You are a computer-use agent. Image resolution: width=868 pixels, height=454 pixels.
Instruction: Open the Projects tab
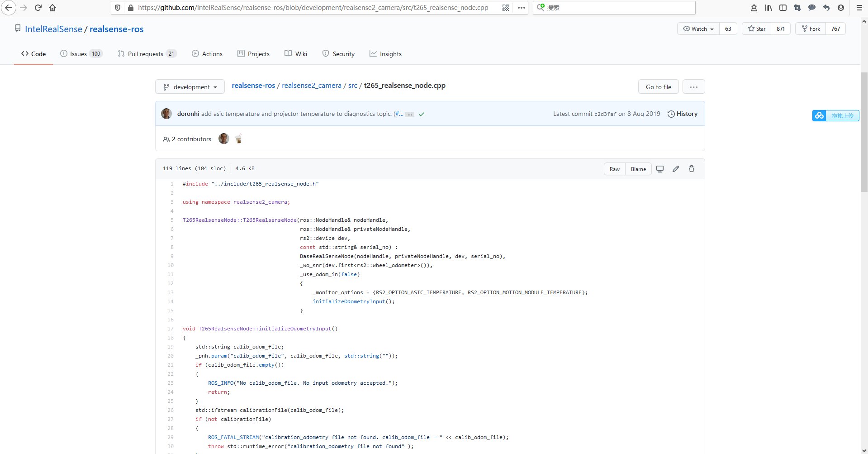point(253,54)
